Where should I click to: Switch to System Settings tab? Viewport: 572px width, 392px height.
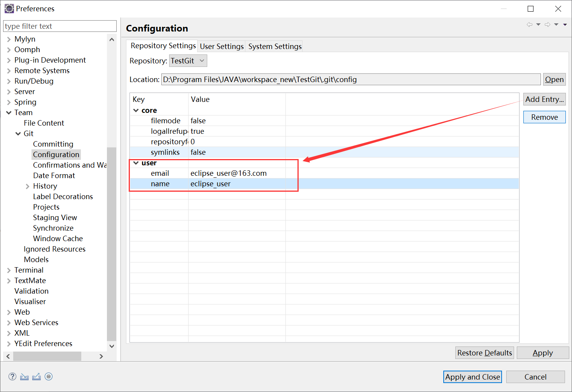[275, 46]
